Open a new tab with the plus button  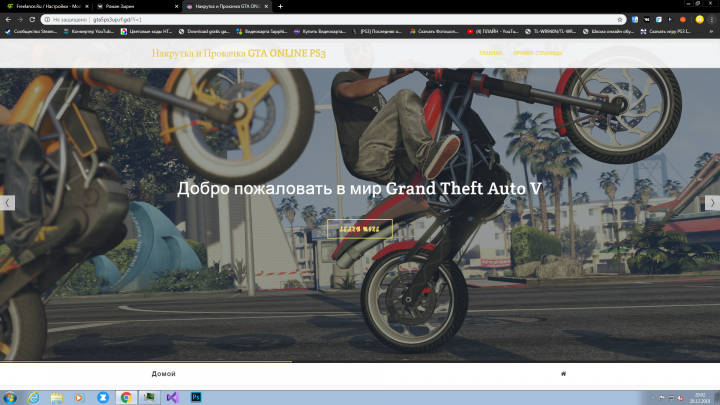tap(280, 6)
